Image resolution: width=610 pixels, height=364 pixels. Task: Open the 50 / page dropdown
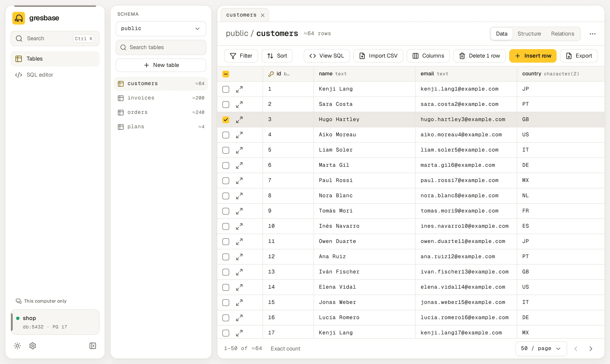tap(541, 349)
